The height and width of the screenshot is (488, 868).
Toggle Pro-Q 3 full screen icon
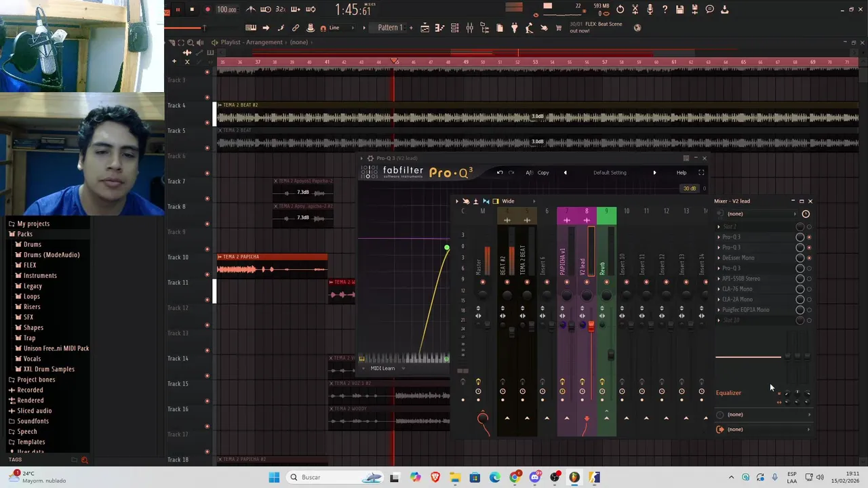point(701,173)
